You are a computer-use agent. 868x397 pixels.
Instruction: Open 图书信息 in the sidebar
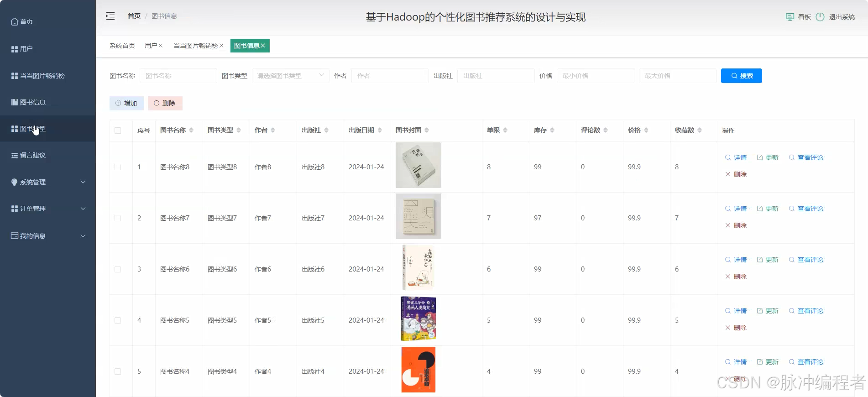tap(28, 102)
